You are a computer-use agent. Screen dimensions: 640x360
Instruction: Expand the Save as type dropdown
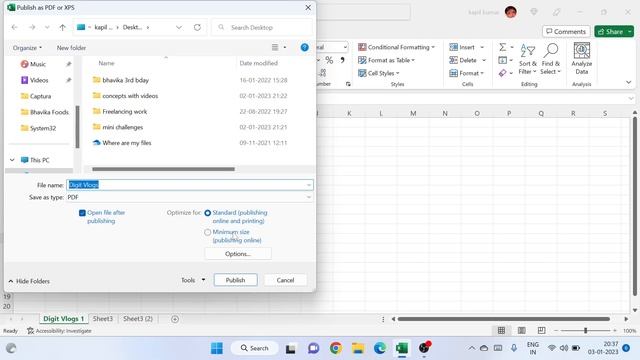[x=309, y=197]
